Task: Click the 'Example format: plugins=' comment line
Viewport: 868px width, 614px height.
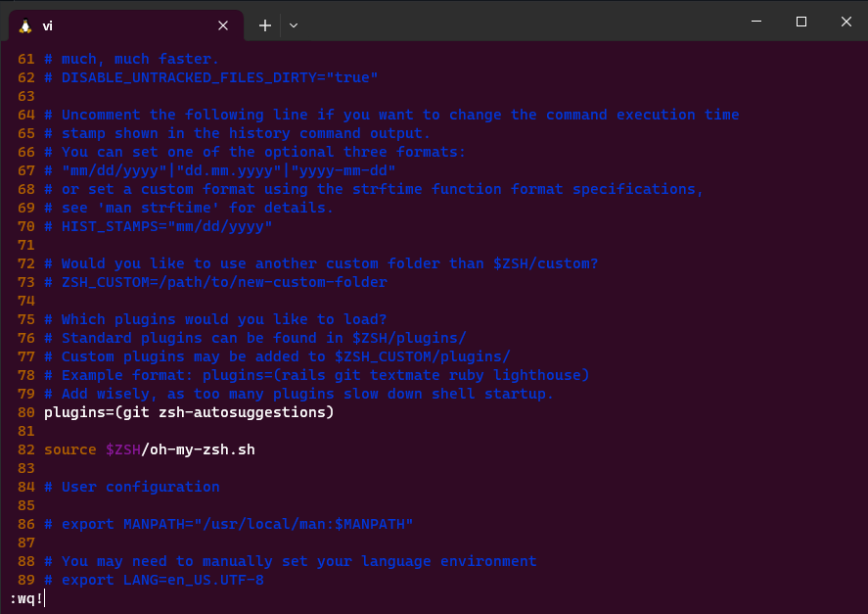Action: click(317, 376)
